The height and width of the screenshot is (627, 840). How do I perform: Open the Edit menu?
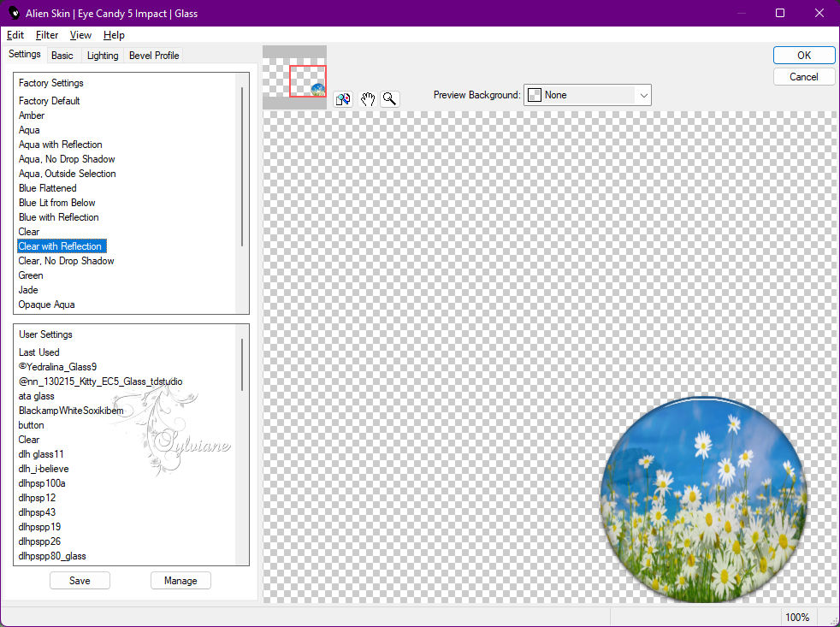(x=15, y=35)
